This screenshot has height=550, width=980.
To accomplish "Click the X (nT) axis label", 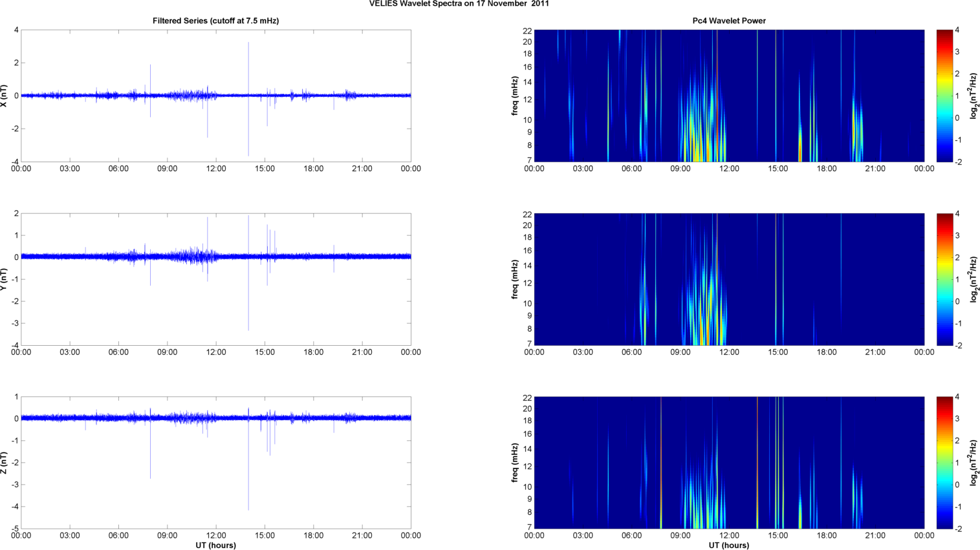I will click(x=5, y=96).
